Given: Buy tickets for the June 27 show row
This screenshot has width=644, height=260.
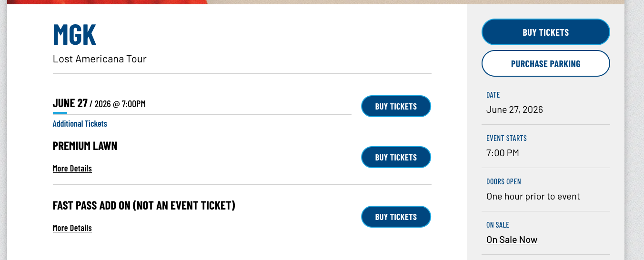Looking at the screenshot, I should coord(396,106).
